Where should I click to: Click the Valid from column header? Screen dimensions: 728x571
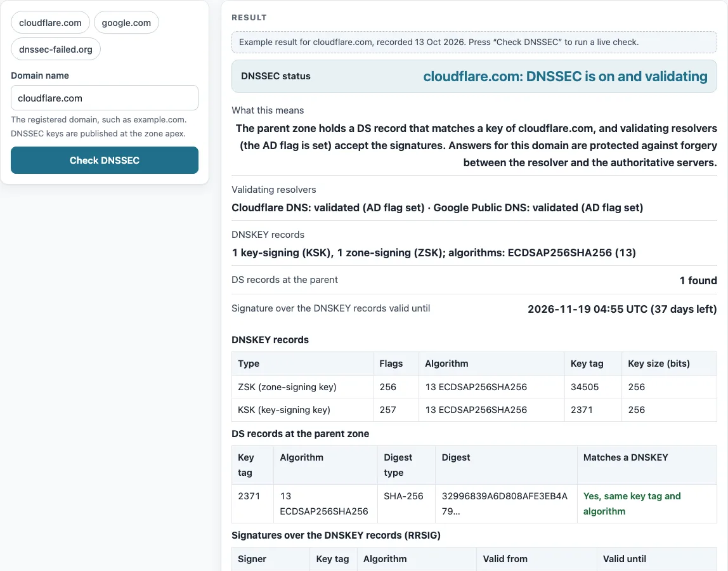click(536, 559)
